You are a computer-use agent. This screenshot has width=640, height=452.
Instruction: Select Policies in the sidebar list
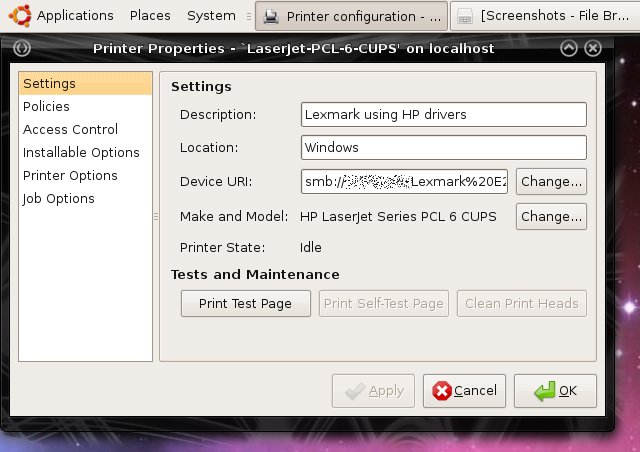tap(85, 106)
